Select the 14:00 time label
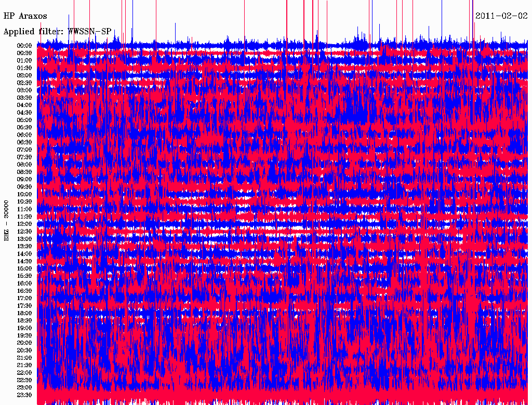The width and height of the screenshot is (532, 405). (x=24, y=254)
